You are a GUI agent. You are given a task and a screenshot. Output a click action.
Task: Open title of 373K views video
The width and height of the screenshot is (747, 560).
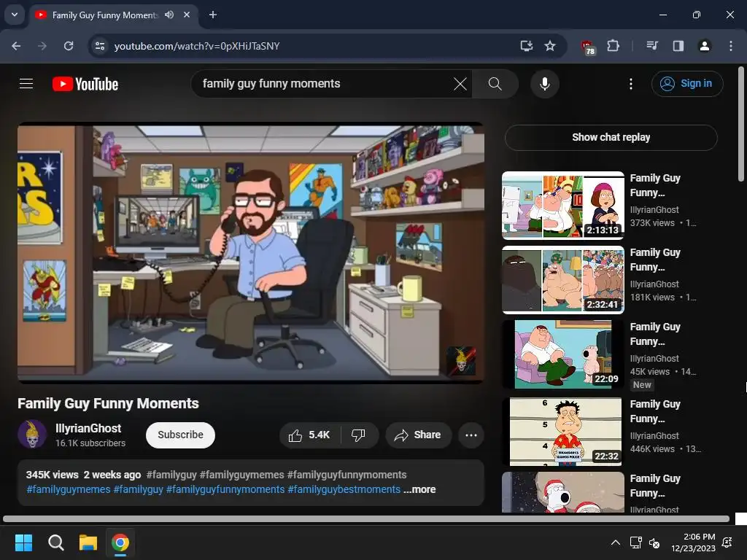point(655,185)
